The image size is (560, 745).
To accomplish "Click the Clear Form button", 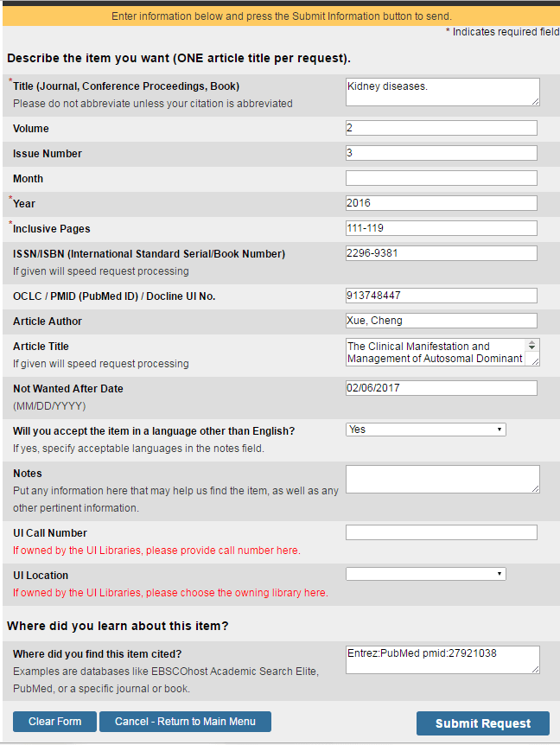I will 54,722.
